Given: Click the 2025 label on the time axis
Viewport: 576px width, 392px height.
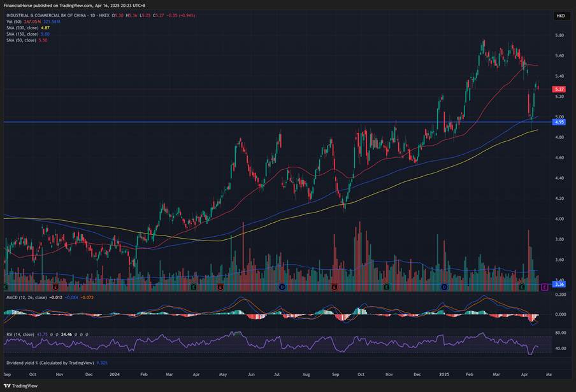Looking at the screenshot, I should click(444, 374).
